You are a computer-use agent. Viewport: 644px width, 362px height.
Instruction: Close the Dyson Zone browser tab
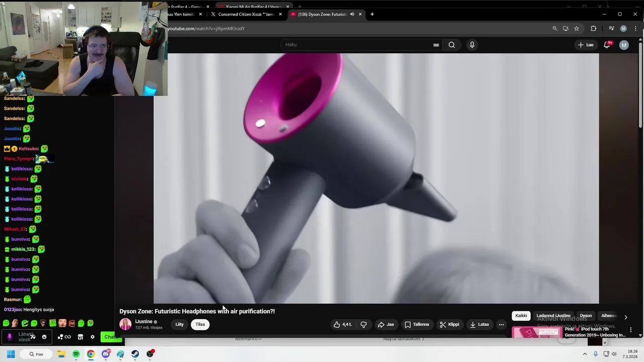click(360, 14)
